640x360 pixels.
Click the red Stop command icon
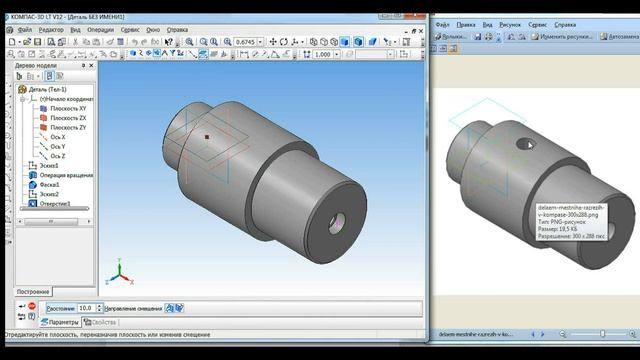pos(32,306)
